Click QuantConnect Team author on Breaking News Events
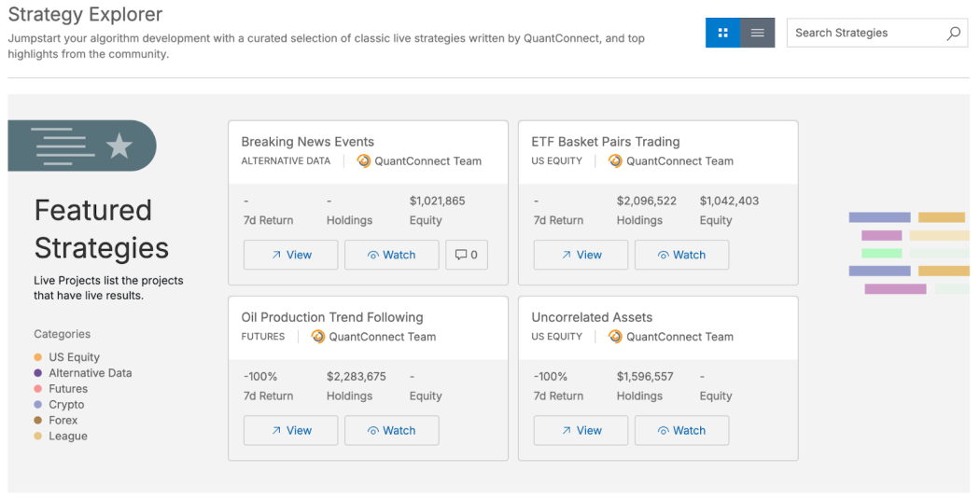Screen dimensions: 980x500 (x=428, y=161)
